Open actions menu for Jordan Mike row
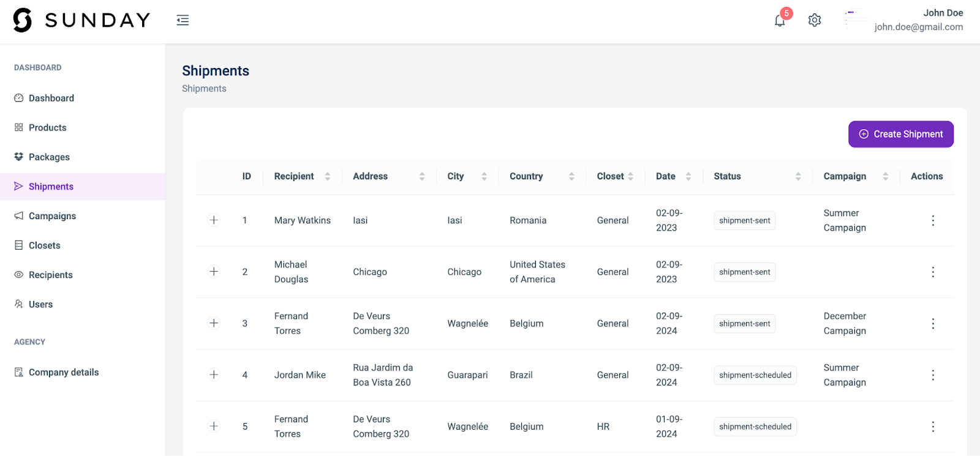Viewport: 980px width, 456px height. tap(932, 375)
